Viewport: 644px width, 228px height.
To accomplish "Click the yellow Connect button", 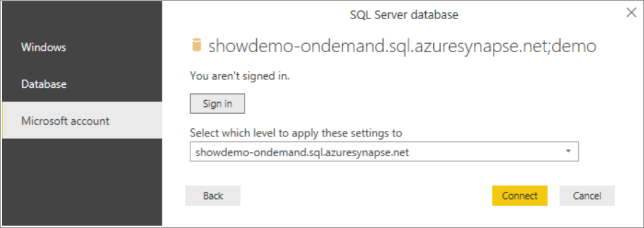I will pyautogui.click(x=519, y=195).
